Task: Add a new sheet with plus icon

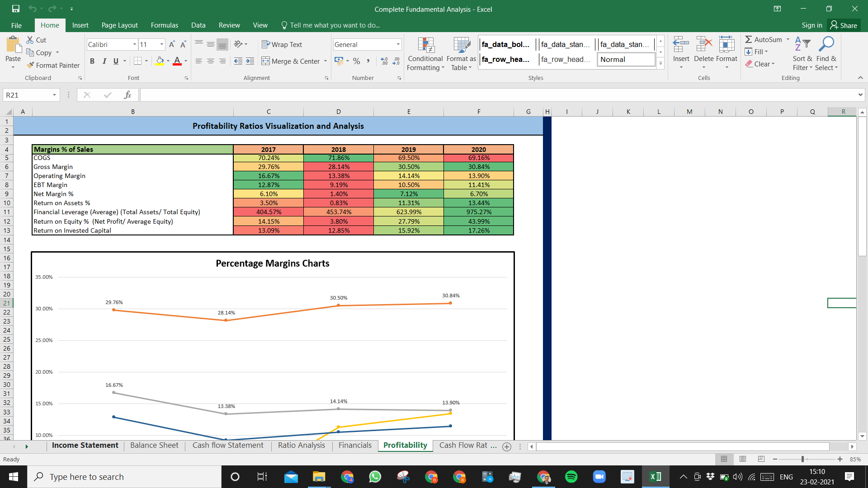Action: [x=507, y=446]
